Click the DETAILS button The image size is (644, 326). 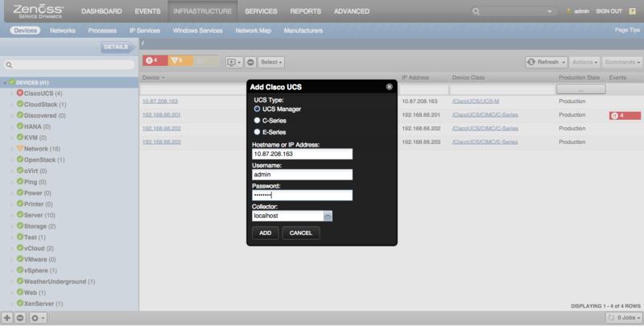point(118,47)
